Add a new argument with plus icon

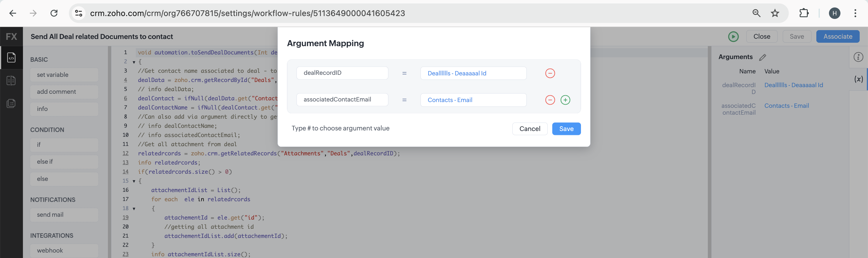tap(565, 100)
